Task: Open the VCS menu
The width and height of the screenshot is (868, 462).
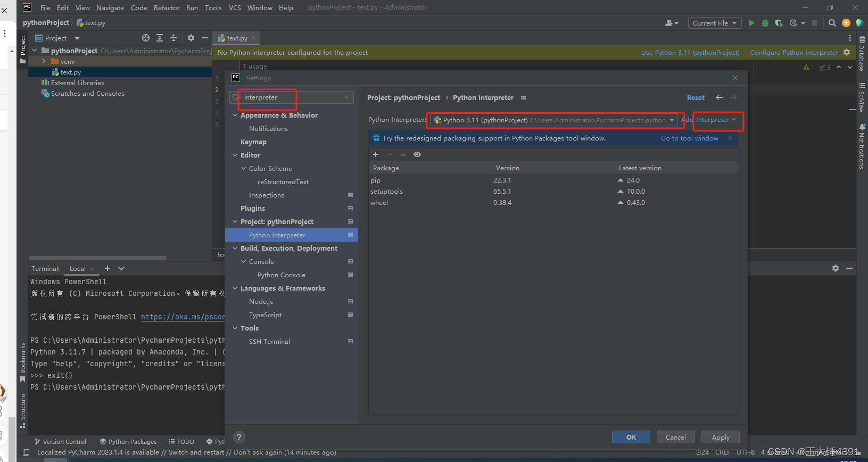Action: point(235,7)
